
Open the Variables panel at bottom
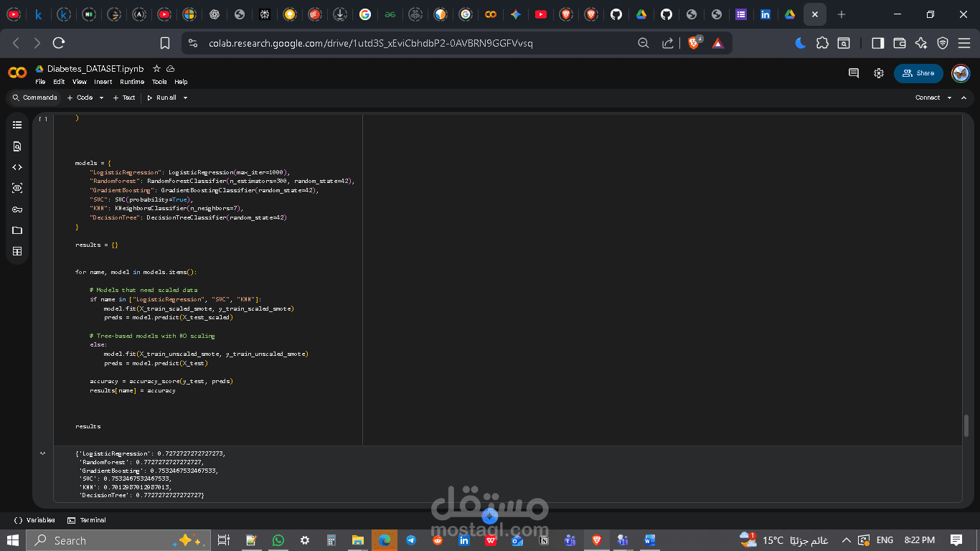[x=34, y=520]
